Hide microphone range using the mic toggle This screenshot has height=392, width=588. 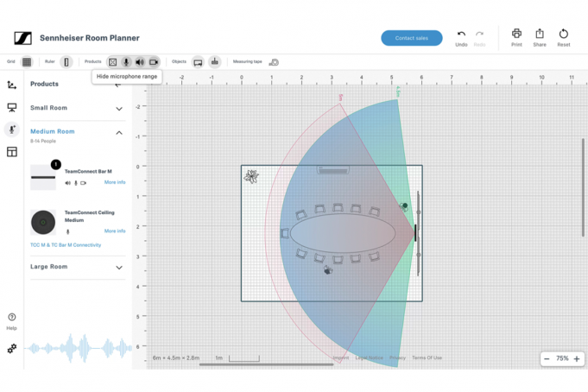pos(126,62)
